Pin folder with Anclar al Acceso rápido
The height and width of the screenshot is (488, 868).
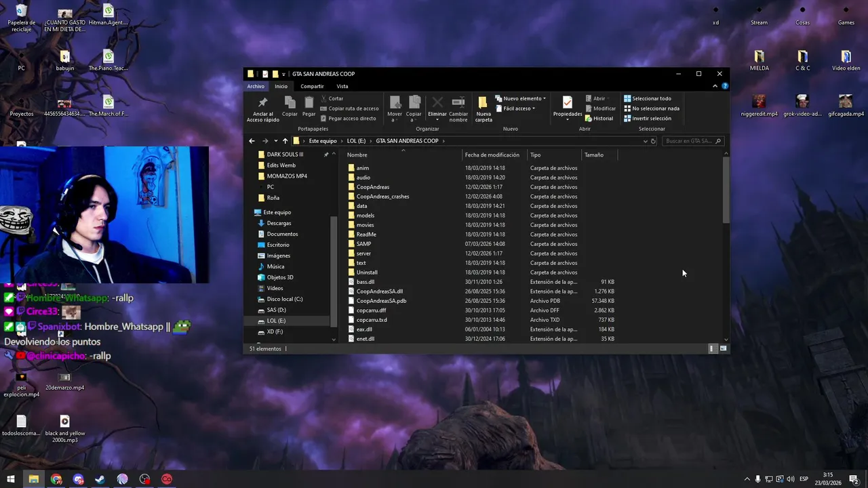point(262,108)
